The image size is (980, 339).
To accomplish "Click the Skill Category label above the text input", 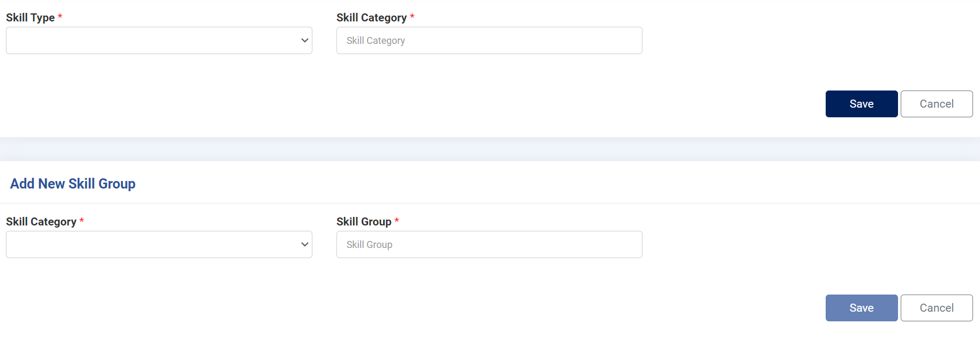I will tap(371, 18).
